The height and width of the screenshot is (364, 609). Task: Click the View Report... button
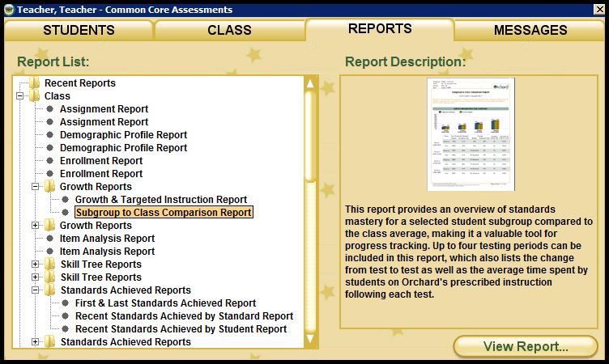point(526,346)
